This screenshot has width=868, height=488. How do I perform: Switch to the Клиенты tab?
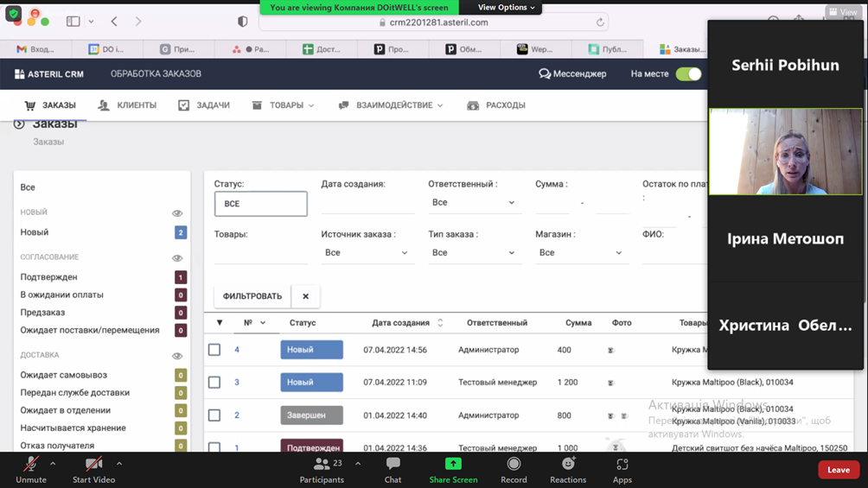coord(128,105)
